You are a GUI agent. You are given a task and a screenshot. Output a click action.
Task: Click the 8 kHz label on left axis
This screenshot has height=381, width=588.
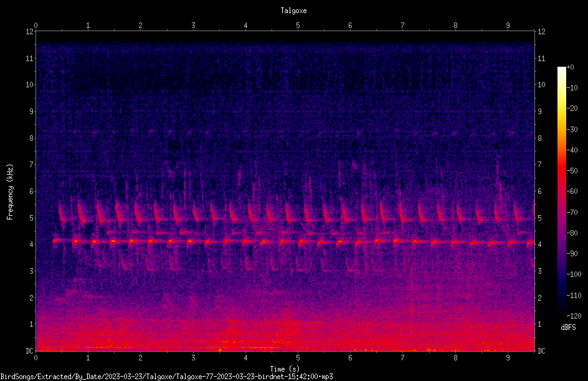32,138
